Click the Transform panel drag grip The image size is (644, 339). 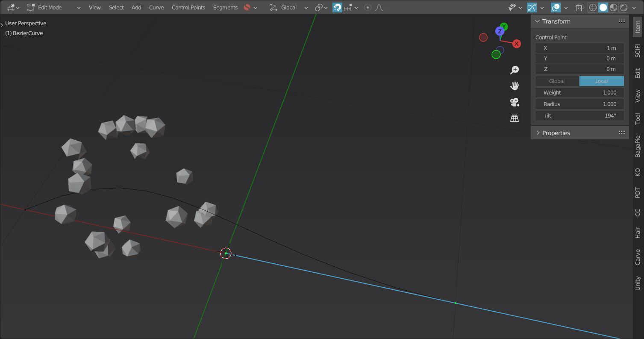(622, 21)
